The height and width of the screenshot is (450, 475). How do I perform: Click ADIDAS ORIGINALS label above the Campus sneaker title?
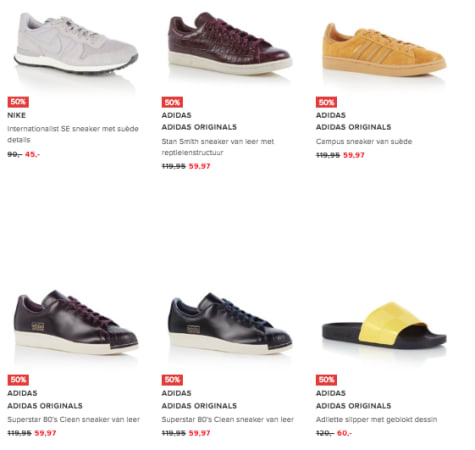tap(353, 127)
